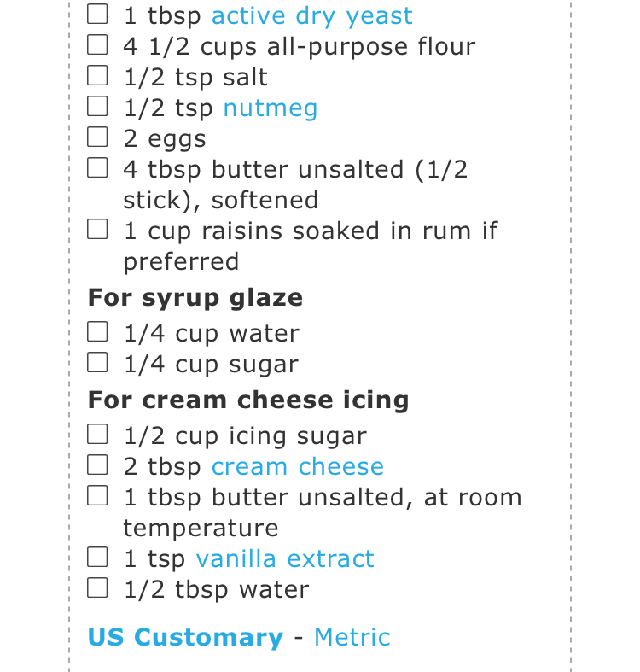Viewport: 640px width, 672px height.
Task: Tick the all-purpose flour checkbox
Action: [98, 45]
